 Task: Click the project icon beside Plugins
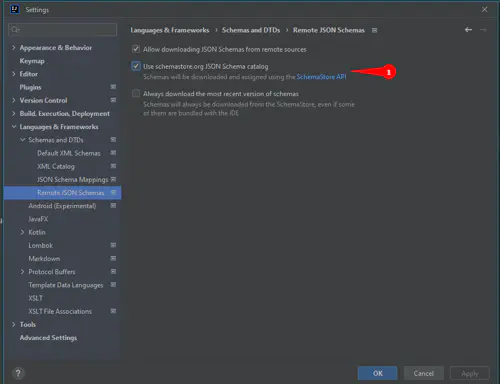[x=113, y=87]
